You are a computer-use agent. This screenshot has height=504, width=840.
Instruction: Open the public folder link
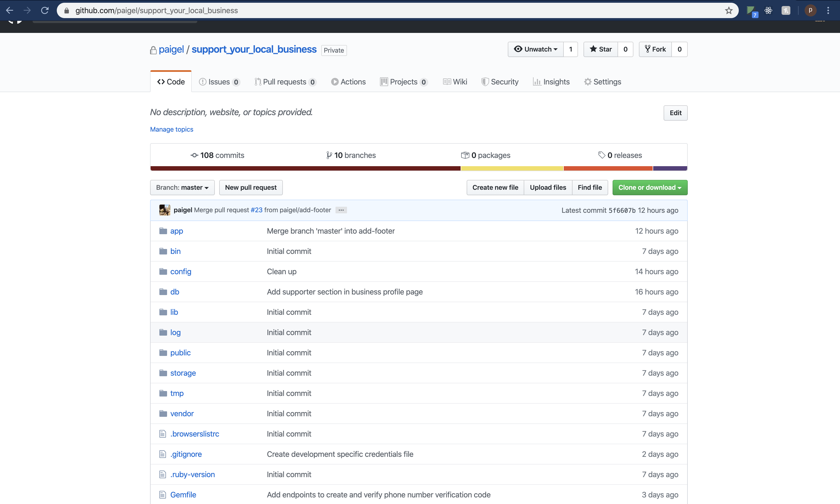tap(180, 353)
